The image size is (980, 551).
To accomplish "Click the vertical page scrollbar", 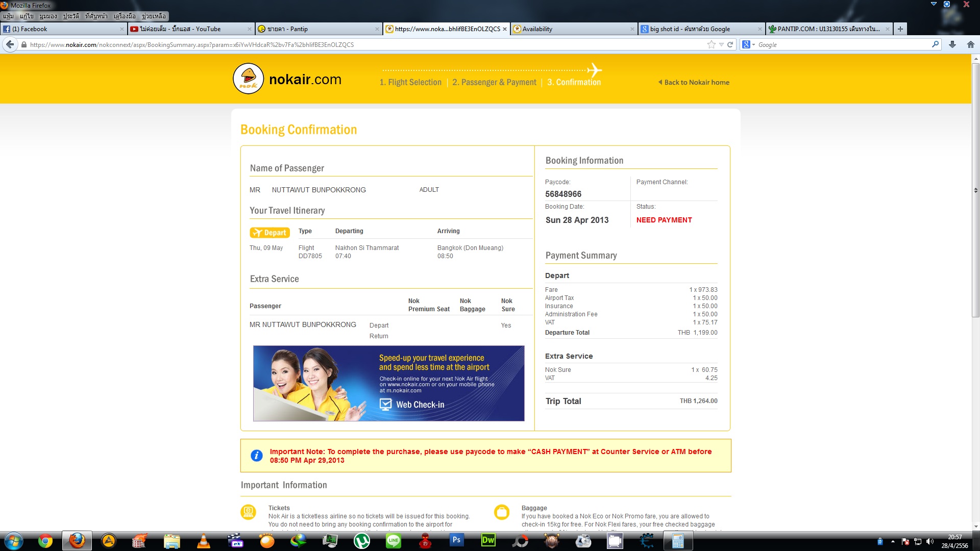I will click(x=975, y=190).
